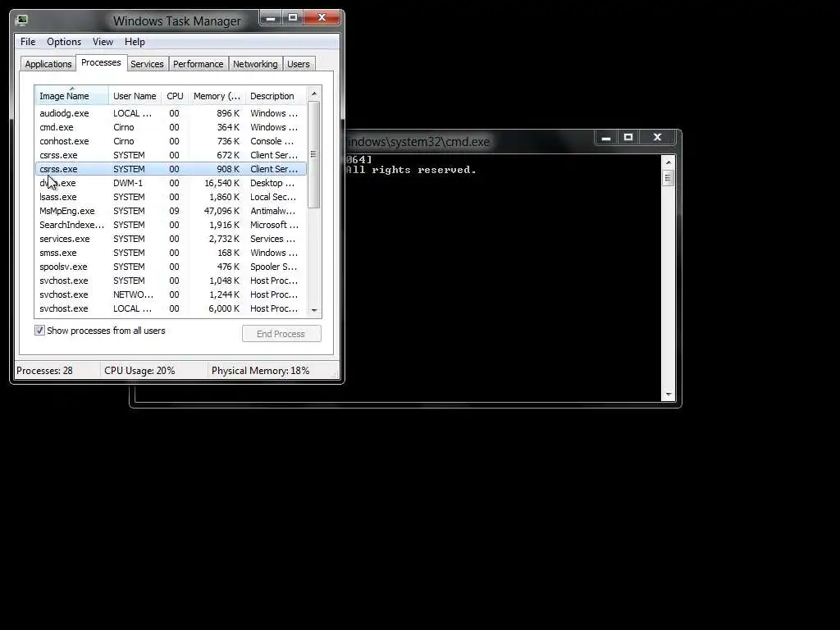This screenshot has height=630, width=840.
Task: Close the Windows Task Manager window
Action: coord(322,18)
